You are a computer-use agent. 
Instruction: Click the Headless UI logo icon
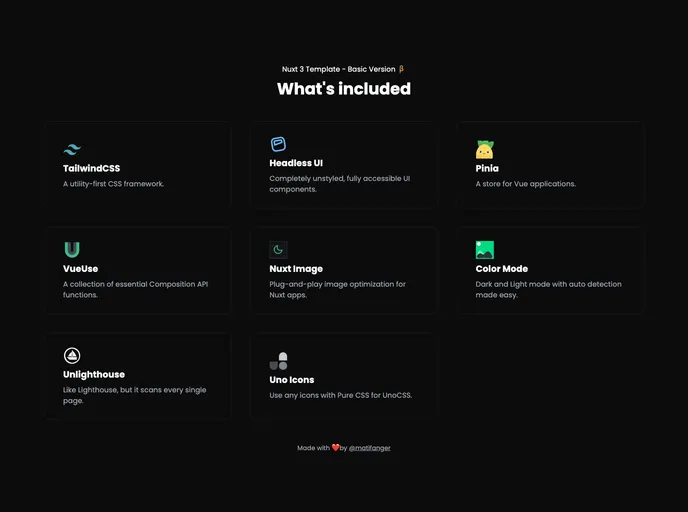click(x=278, y=144)
